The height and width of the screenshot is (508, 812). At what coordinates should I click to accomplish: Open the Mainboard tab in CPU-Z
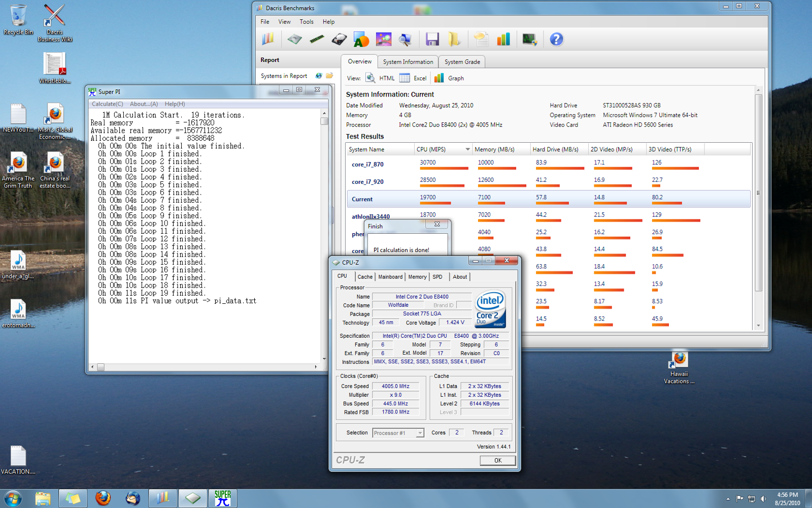coord(390,277)
